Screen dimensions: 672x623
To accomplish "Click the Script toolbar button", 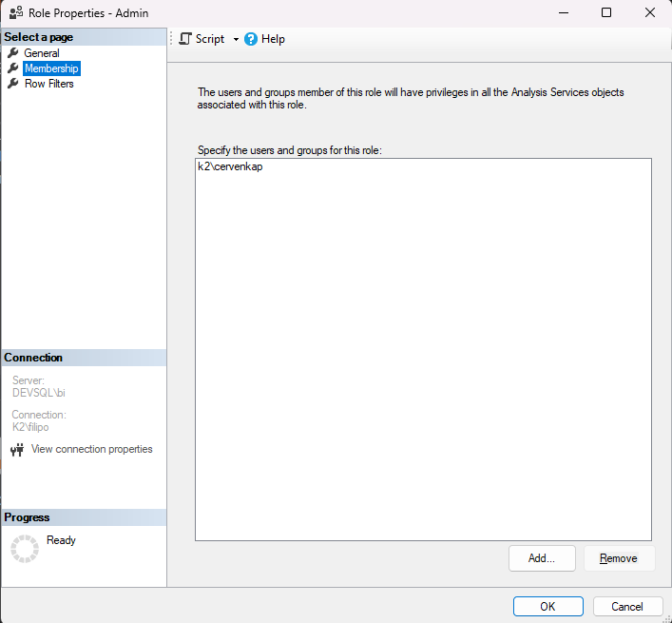I will 202,39.
